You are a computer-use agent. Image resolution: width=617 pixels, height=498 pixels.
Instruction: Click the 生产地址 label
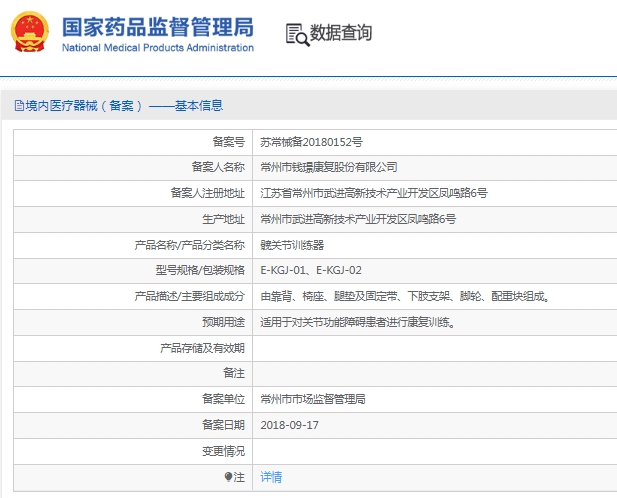click(224, 219)
